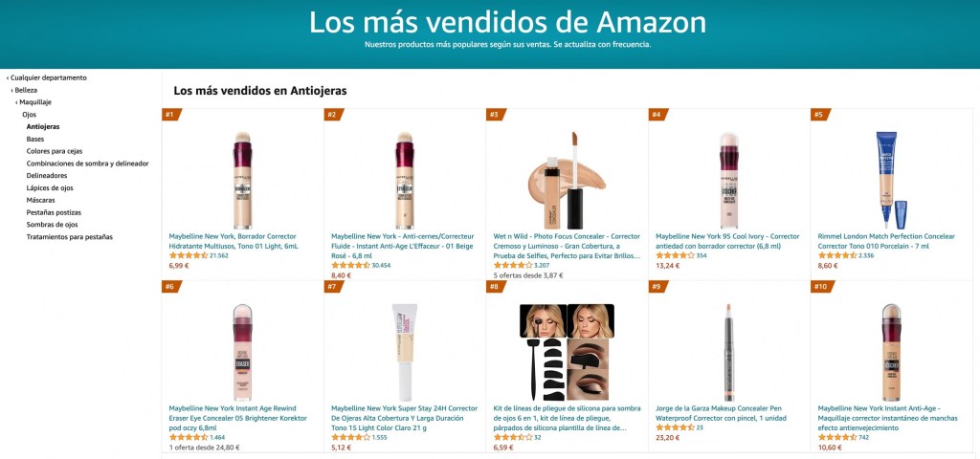
Task: Open the Maybelline Super Stay 24H corrector image
Action: 405,352
